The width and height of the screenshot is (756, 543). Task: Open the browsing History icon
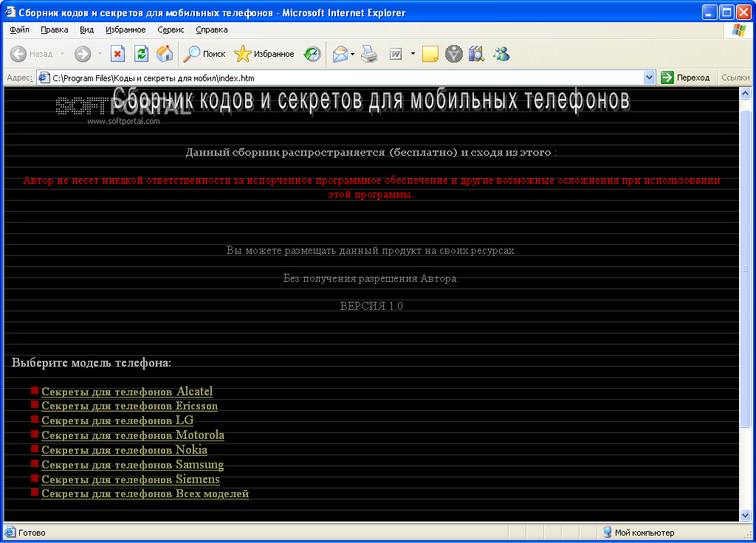[x=312, y=54]
